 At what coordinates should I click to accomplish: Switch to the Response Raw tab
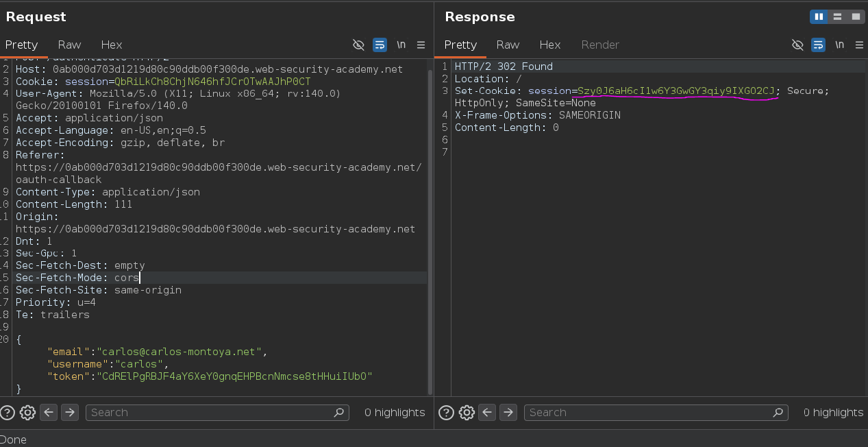[x=508, y=45]
